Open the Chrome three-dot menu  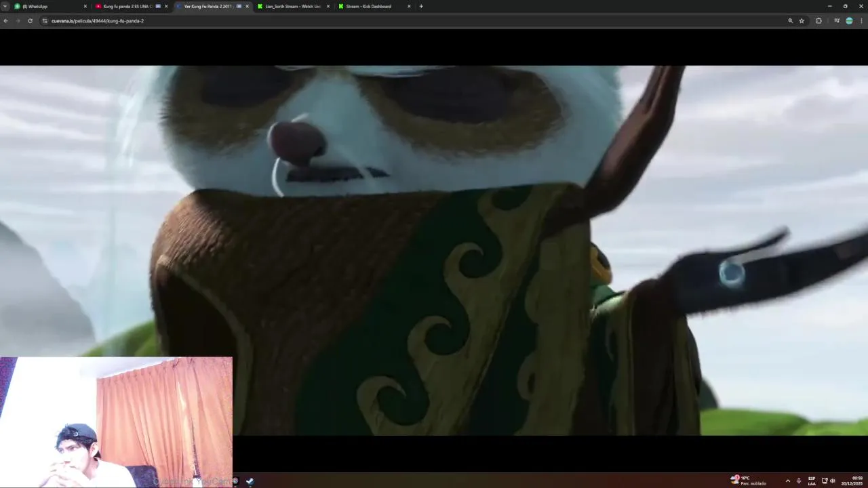point(861,21)
